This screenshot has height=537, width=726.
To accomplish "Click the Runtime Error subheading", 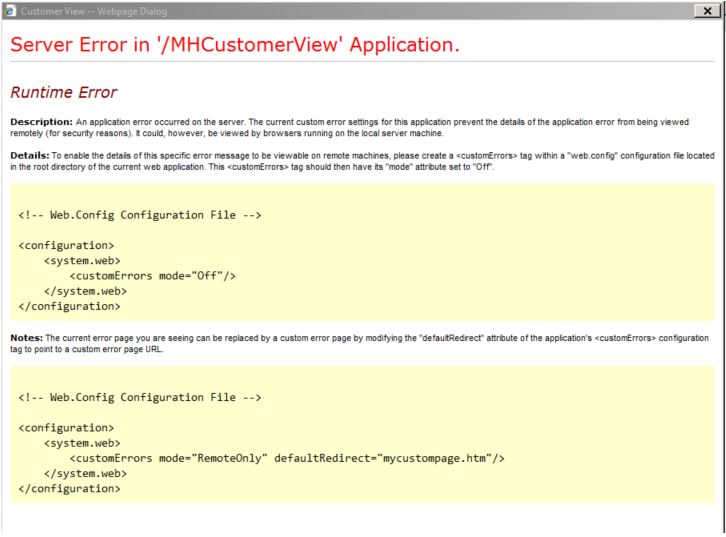I will point(64,92).
